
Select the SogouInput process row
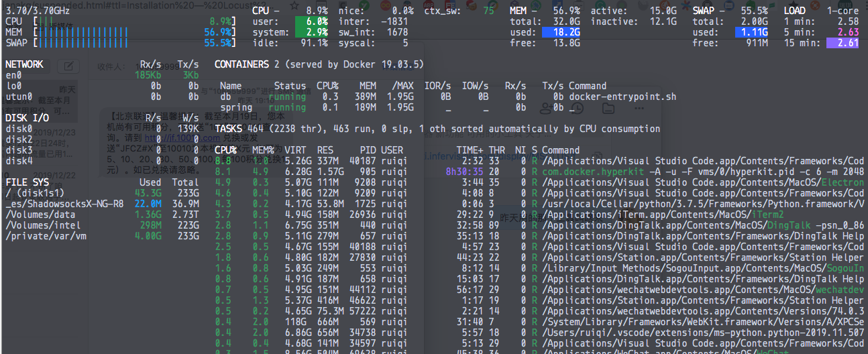point(541,268)
